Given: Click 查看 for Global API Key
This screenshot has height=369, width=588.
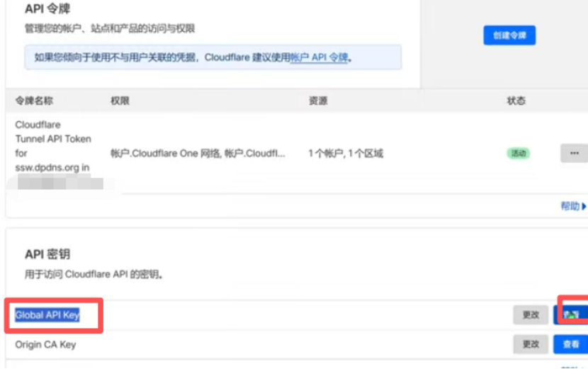Looking at the screenshot, I should (571, 315).
